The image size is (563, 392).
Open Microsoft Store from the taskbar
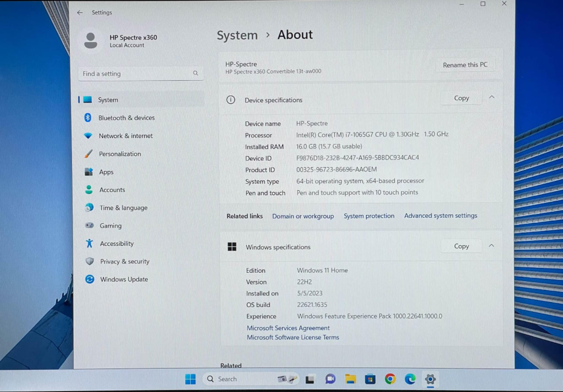[370, 379]
